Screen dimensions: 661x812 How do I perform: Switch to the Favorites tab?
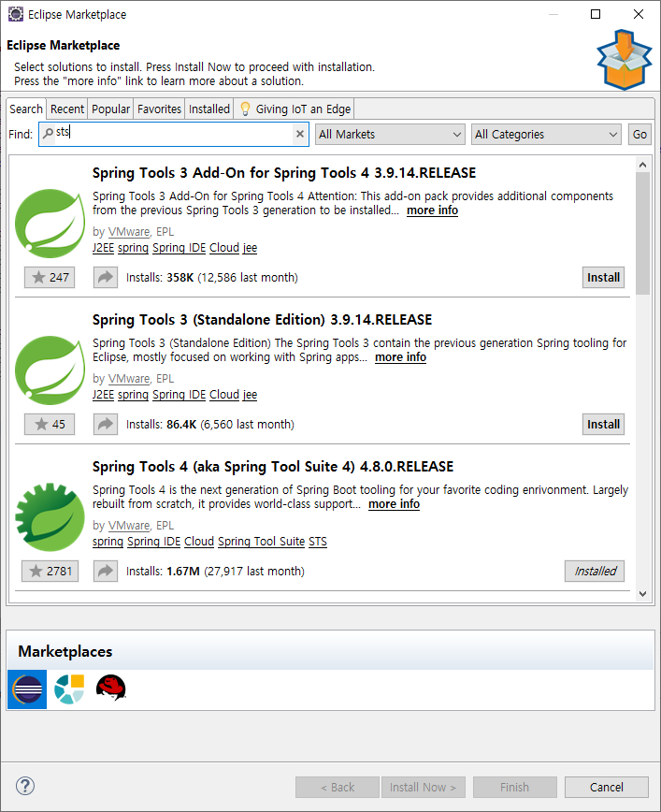[x=159, y=109]
